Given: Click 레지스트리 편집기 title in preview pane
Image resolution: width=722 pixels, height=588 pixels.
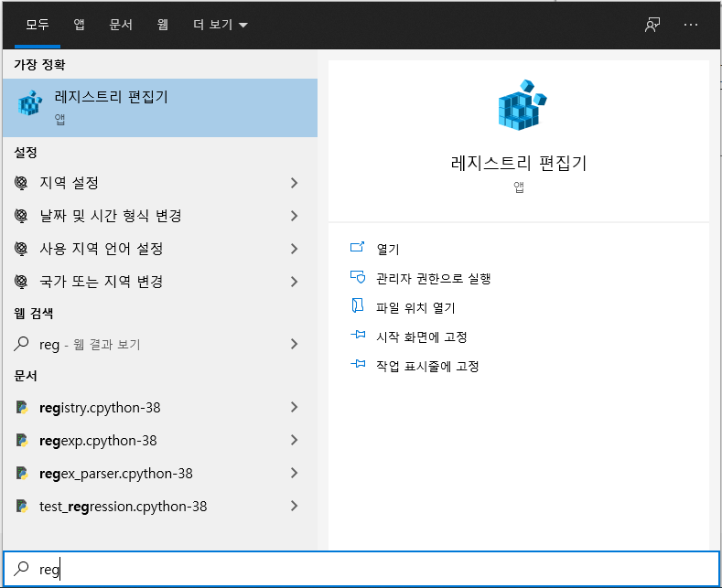Looking at the screenshot, I should (x=519, y=163).
